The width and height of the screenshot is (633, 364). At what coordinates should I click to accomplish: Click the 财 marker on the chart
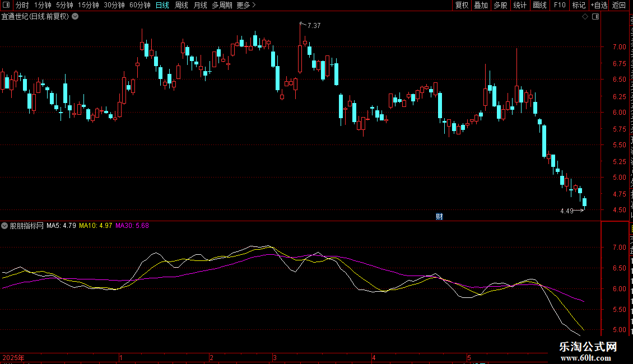coord(439,217)
